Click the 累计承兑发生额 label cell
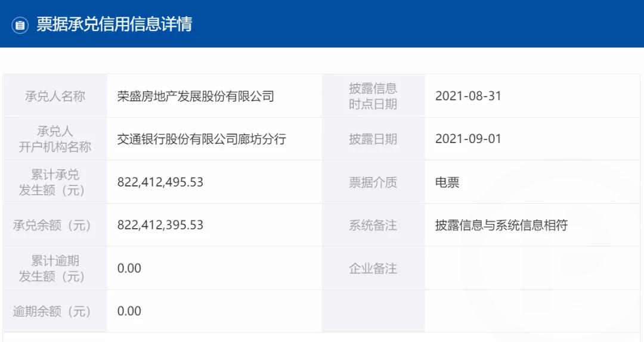 55,182
